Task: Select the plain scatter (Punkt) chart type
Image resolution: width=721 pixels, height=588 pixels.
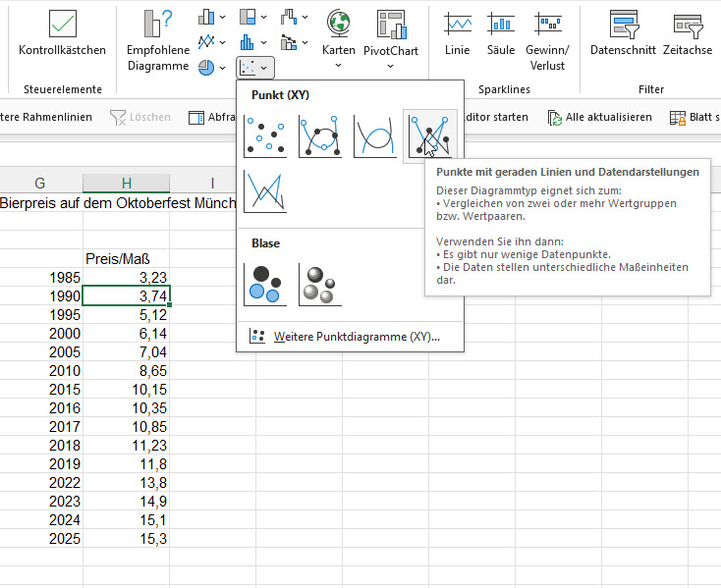Action: coord(265,134)
